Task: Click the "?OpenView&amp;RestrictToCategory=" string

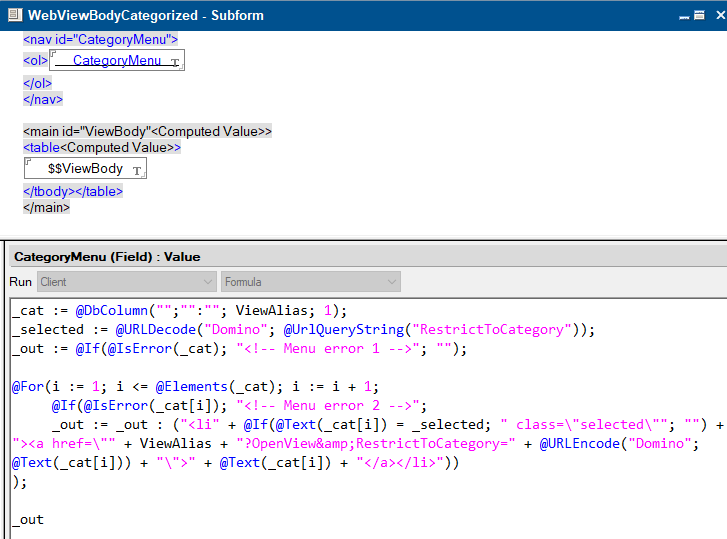Action: tap(376, 444)
